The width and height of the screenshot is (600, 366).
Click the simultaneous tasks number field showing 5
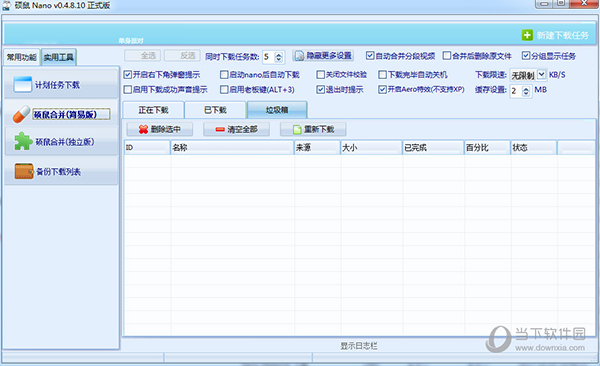pos(269,57)
